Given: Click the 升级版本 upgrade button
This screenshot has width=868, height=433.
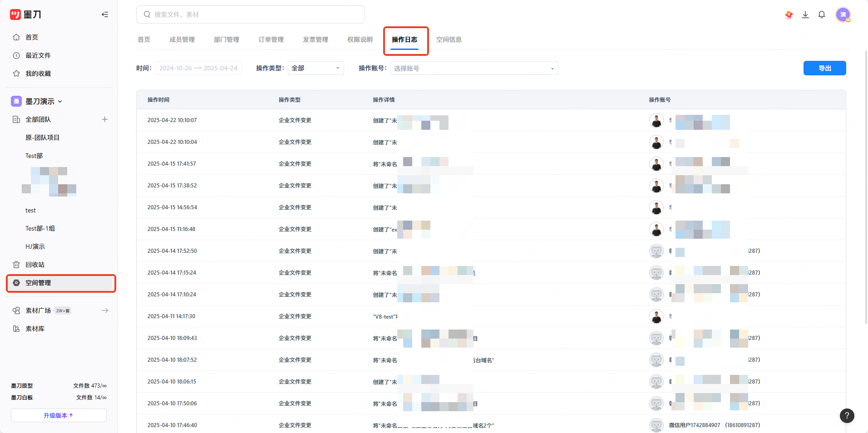Looking at the screenshot, I should [59, 415].
